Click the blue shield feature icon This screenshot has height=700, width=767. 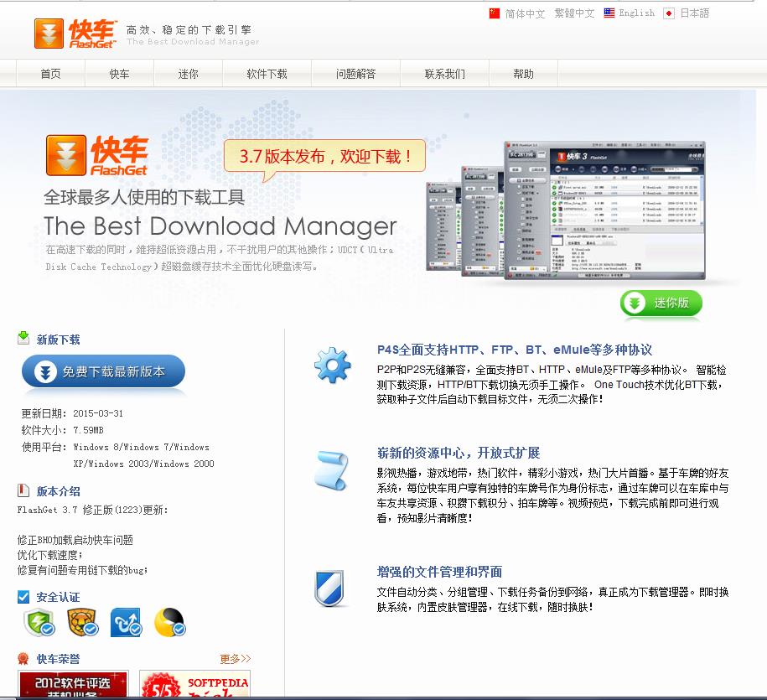(329, 588)
